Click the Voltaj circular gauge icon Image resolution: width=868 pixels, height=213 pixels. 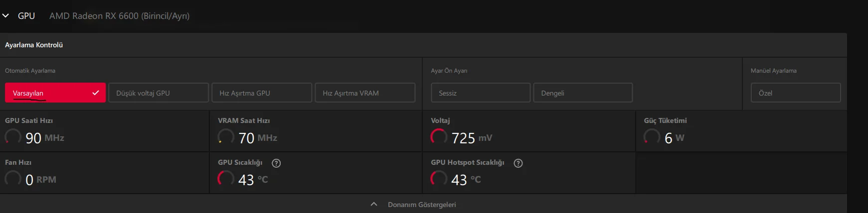439,136
